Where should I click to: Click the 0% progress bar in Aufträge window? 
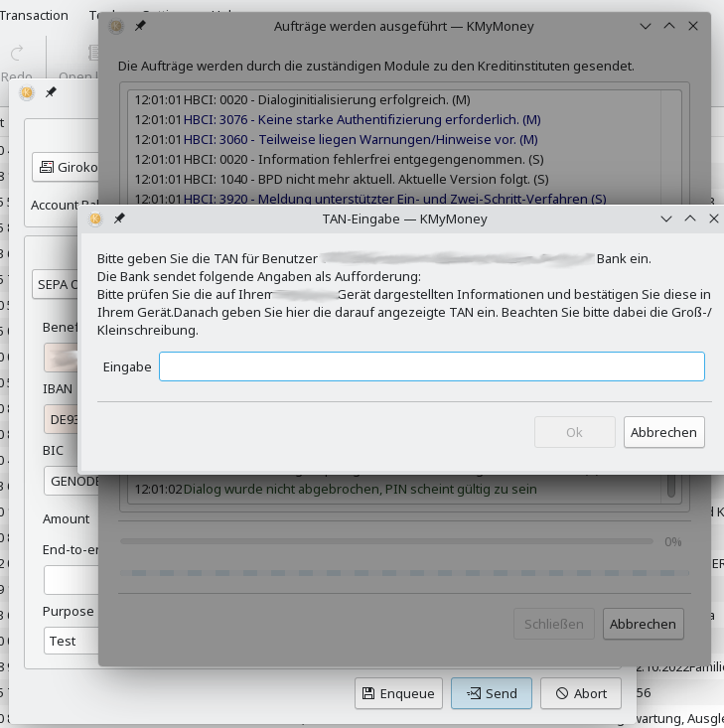386,541
